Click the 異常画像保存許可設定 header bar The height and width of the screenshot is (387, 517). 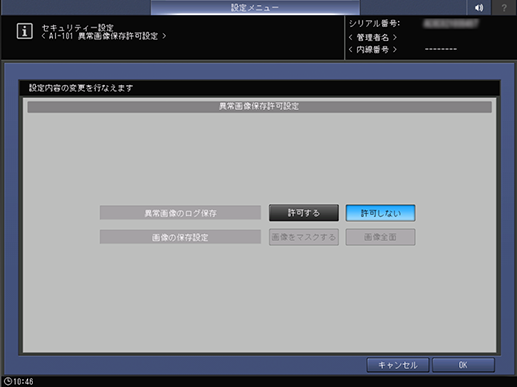(259, 107)
